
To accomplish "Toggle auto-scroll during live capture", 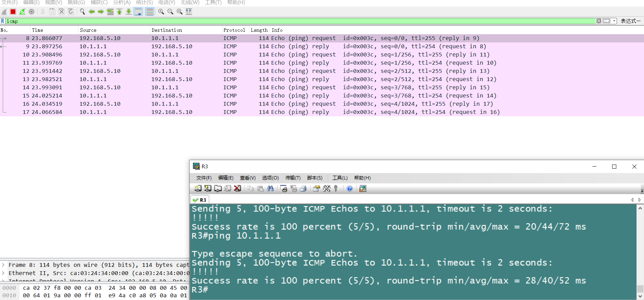I will coord(138,12).
